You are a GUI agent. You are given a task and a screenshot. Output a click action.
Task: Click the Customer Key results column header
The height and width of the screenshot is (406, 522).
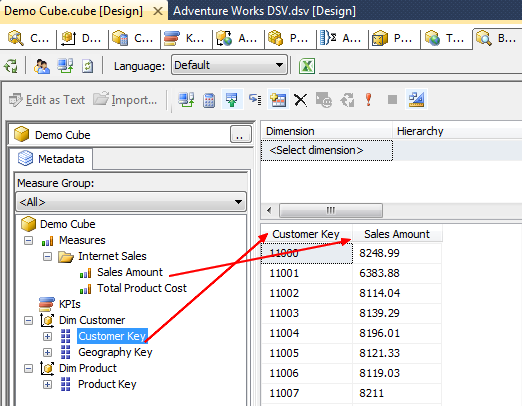tap(306, 234)
